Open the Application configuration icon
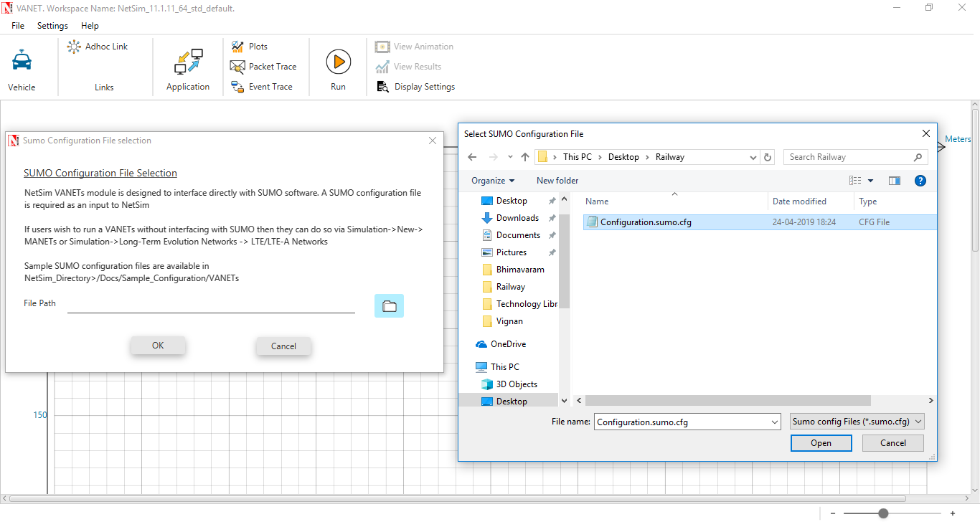This screenshot has width=980, height=522. pos(188,62)
